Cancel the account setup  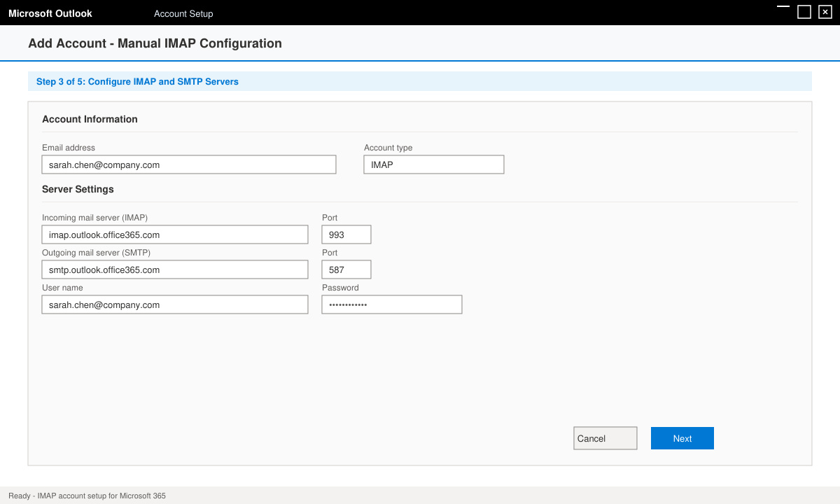(605, 438)
